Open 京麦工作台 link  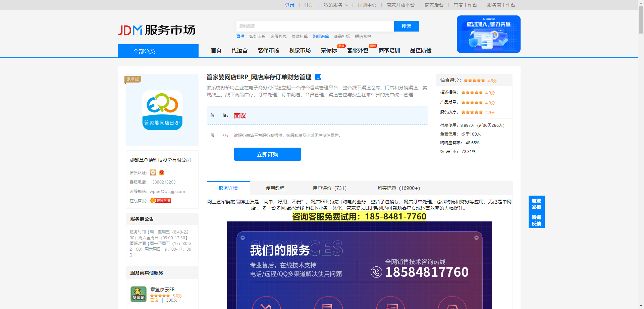[465, 5]
